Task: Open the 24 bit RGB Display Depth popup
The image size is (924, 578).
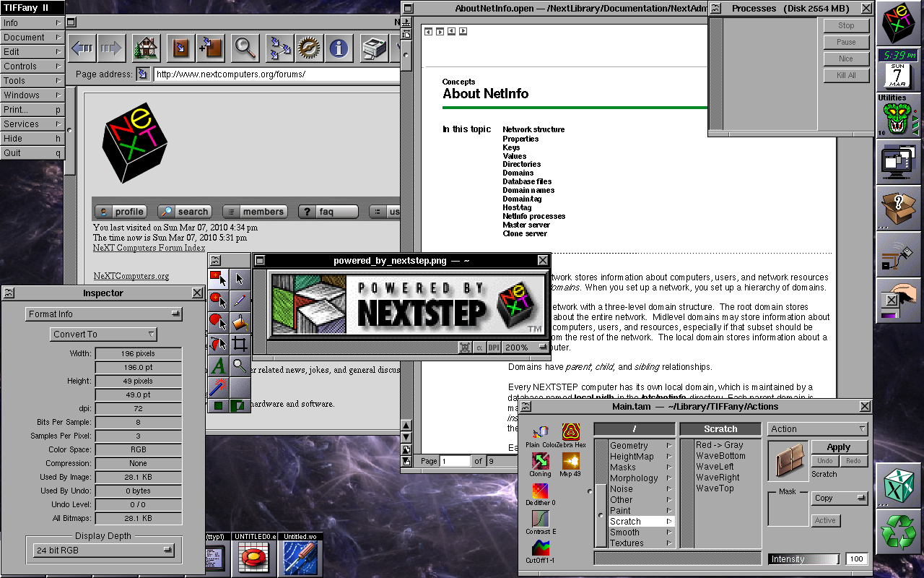Action: tap(105, 551)
